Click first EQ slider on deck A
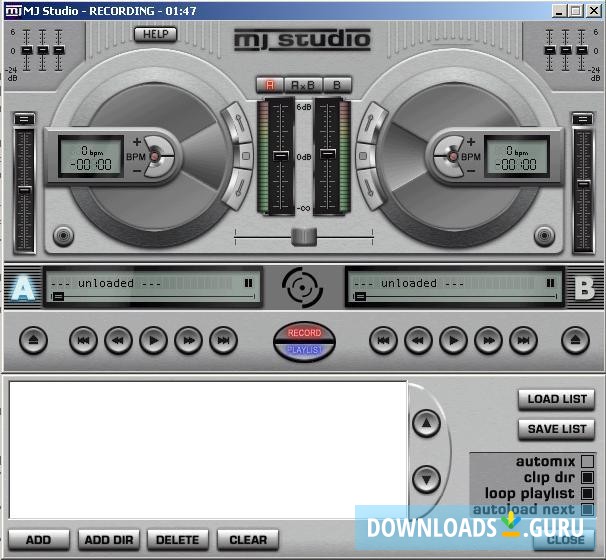The image size is (606, 560). pos(27,50)
